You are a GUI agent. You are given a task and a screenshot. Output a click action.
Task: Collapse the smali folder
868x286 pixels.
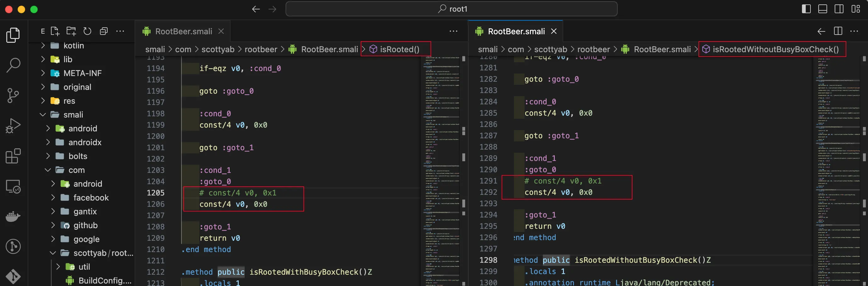point(73,114)
